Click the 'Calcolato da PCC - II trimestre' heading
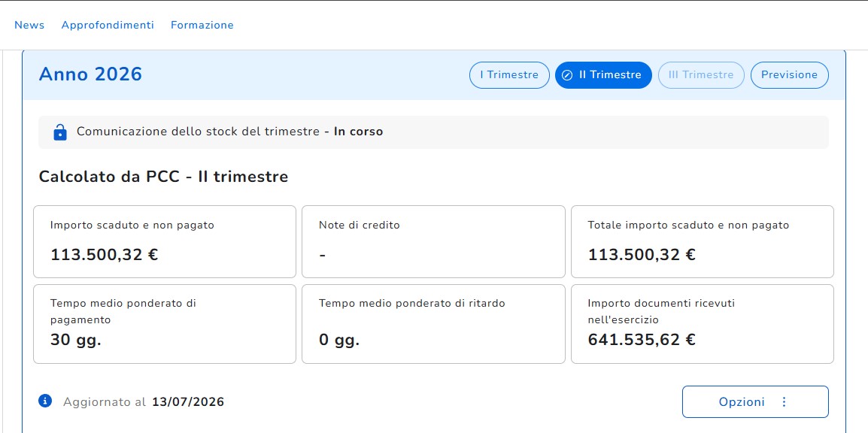This screenshot has height=433, width=868. click(x=163, y=177)
